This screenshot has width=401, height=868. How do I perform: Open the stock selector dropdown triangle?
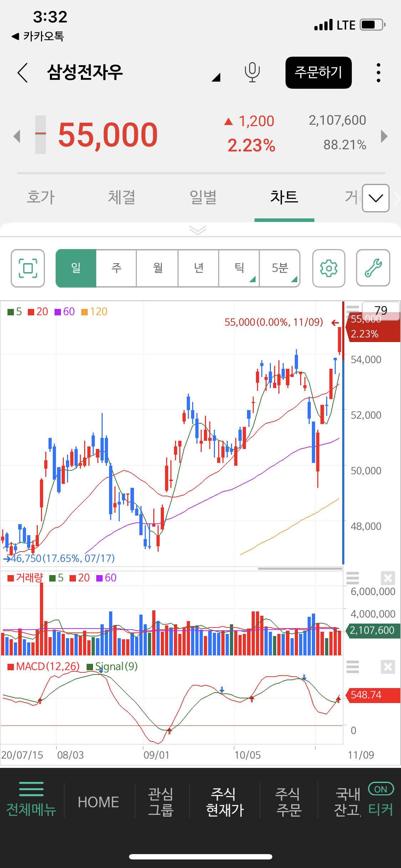(216, 77)
